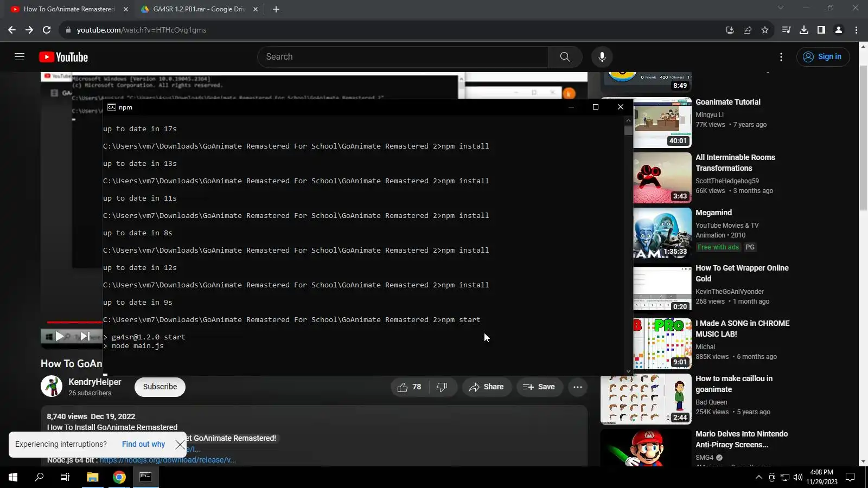The width and height of the screenshot is (868, 488).
Task: Click the Subscribe button
Action: [x=160, y=387]
